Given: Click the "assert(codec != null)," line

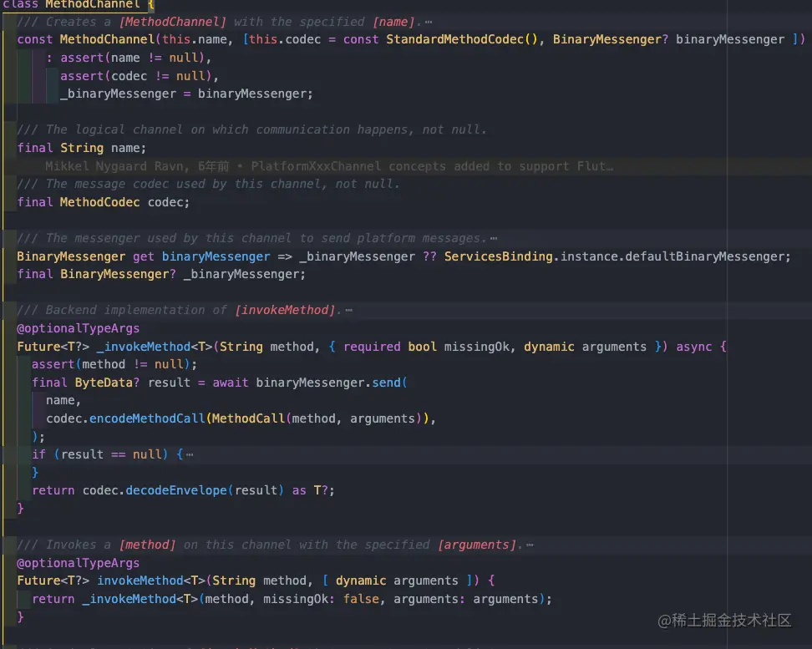Looking at the screenshot, I should tap(140, 76).
